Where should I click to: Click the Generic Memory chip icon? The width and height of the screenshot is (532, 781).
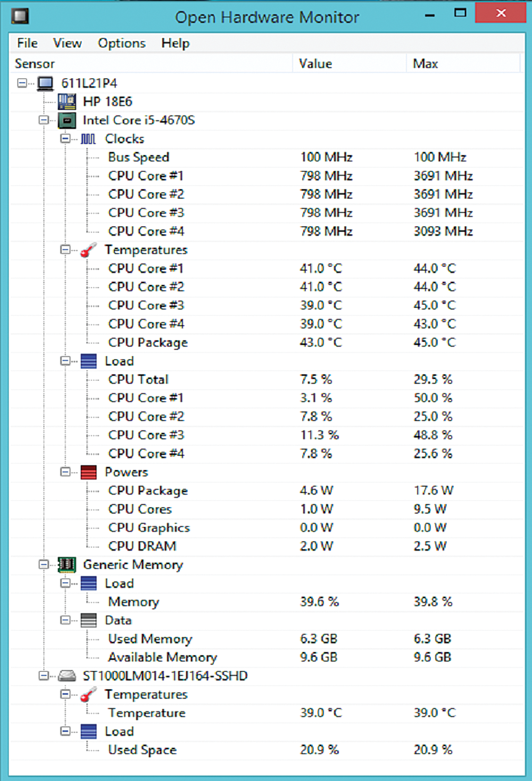coord(67,565)
